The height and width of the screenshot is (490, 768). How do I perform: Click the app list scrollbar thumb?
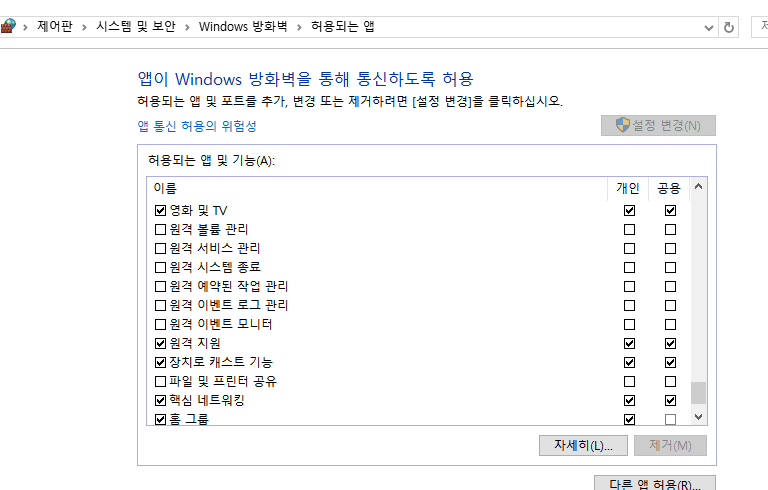point(698,393)
